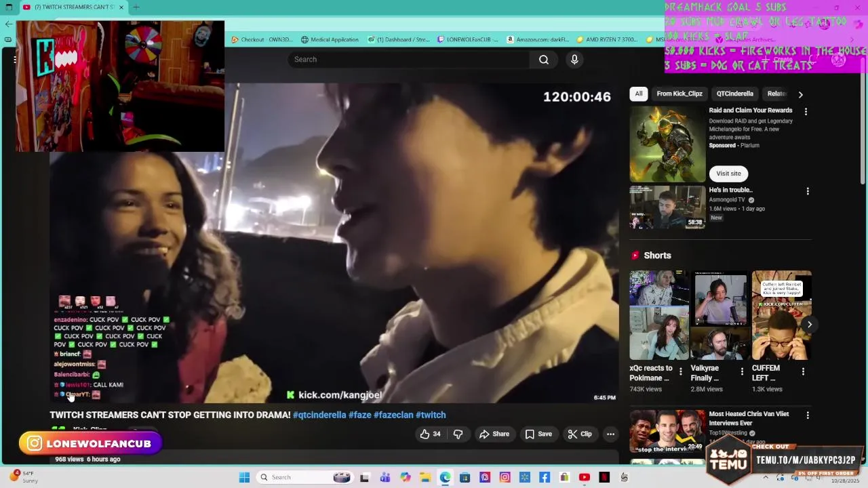Open the tab actions menu icon
Screen dimensions: 868x488
9,7
